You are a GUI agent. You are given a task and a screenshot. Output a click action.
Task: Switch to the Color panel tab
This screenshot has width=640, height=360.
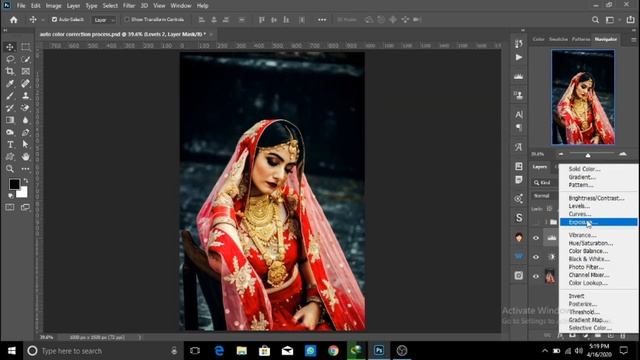pyautogui.click(x=538, y=39)
